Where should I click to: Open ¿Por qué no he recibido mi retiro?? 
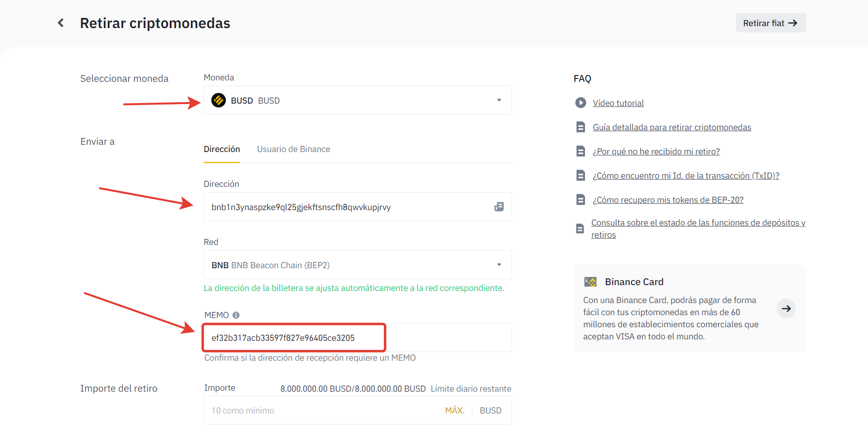656,152
